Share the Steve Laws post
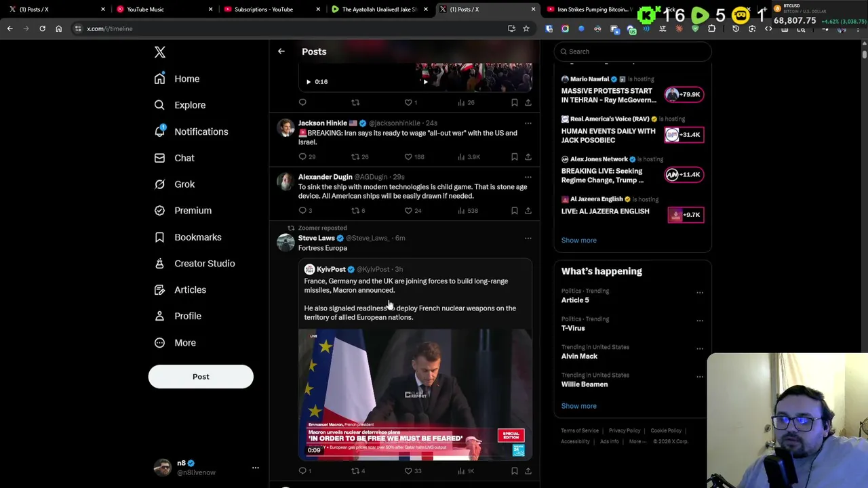868x488 pixels. coord(528,471)
